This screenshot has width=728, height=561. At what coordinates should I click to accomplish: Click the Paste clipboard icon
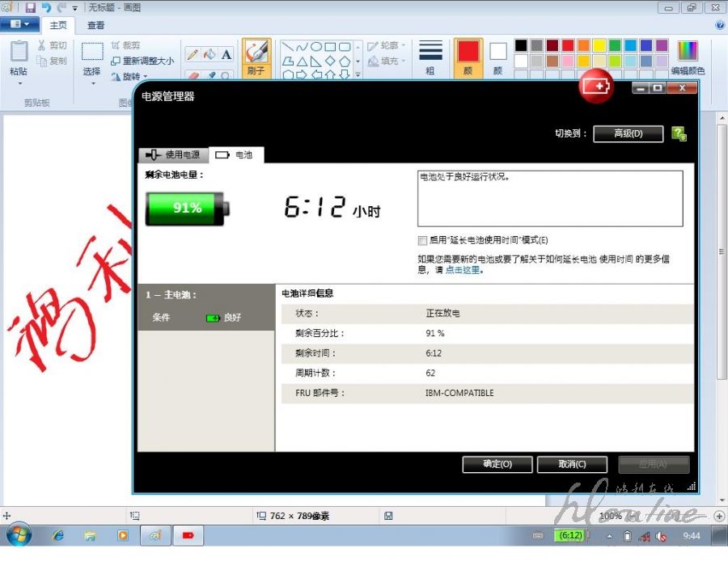click(x=18, y=57)
